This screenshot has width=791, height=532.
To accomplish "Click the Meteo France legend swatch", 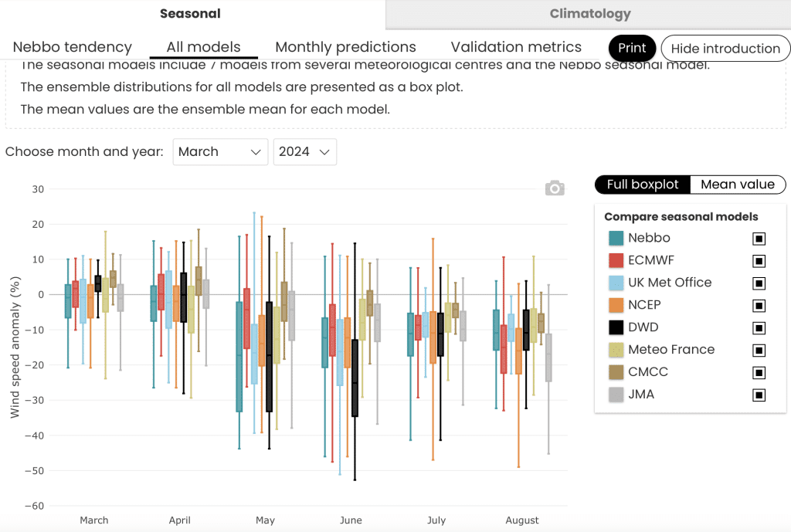I will (616, 350).
